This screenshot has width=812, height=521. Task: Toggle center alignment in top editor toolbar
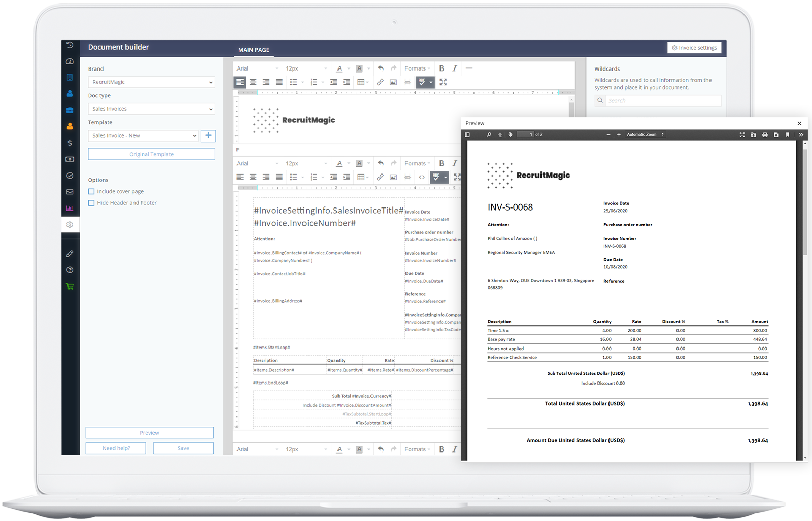click(253, 82)
